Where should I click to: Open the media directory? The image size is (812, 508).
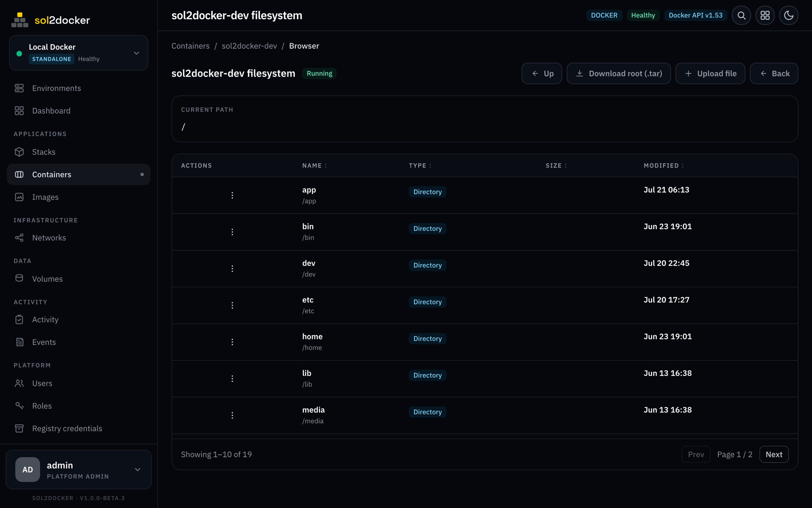313,410
